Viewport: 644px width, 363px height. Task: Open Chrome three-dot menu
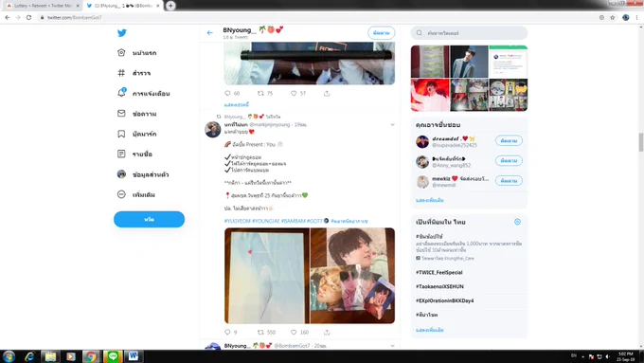tap(637, 18)
